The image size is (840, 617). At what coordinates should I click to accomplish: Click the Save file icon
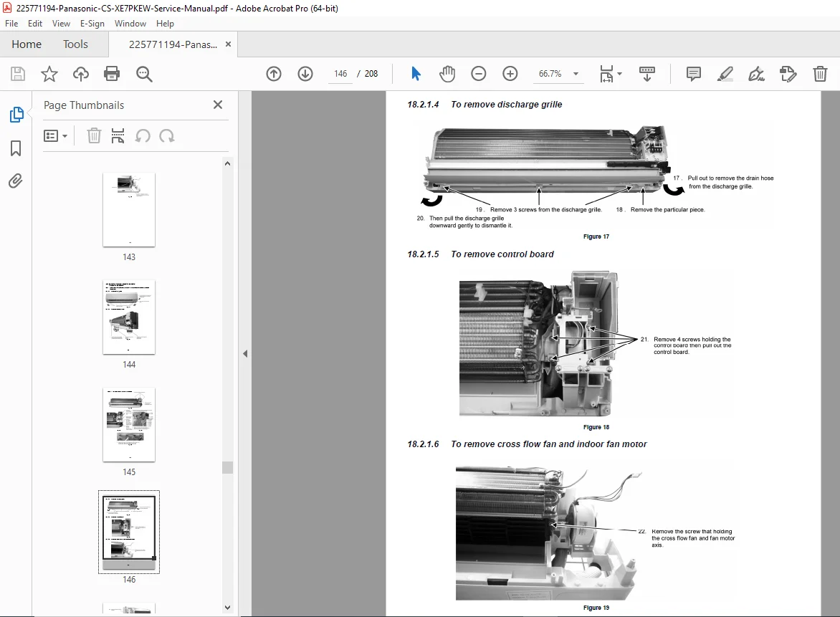pyautogui.click(x=18, y=74)
